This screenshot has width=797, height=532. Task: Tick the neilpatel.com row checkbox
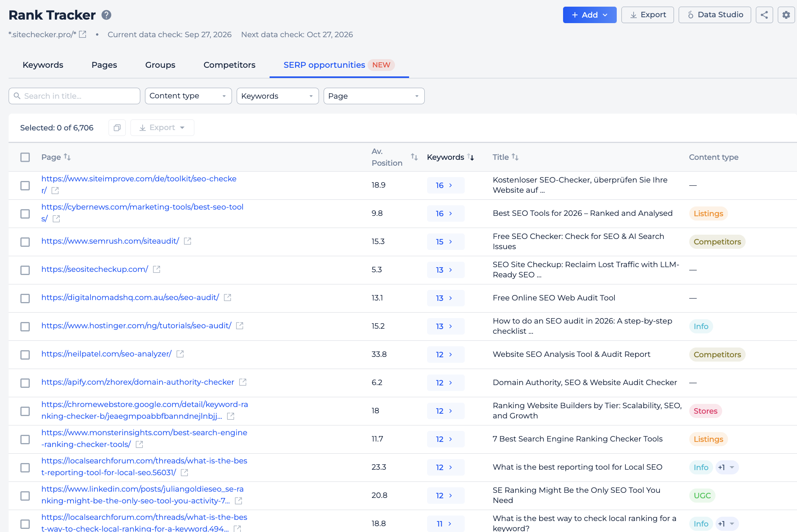[x=25, y=355]
